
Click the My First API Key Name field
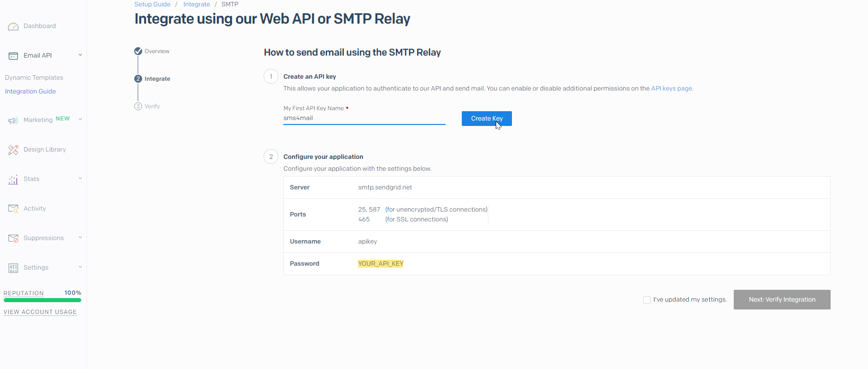point(364,118)
